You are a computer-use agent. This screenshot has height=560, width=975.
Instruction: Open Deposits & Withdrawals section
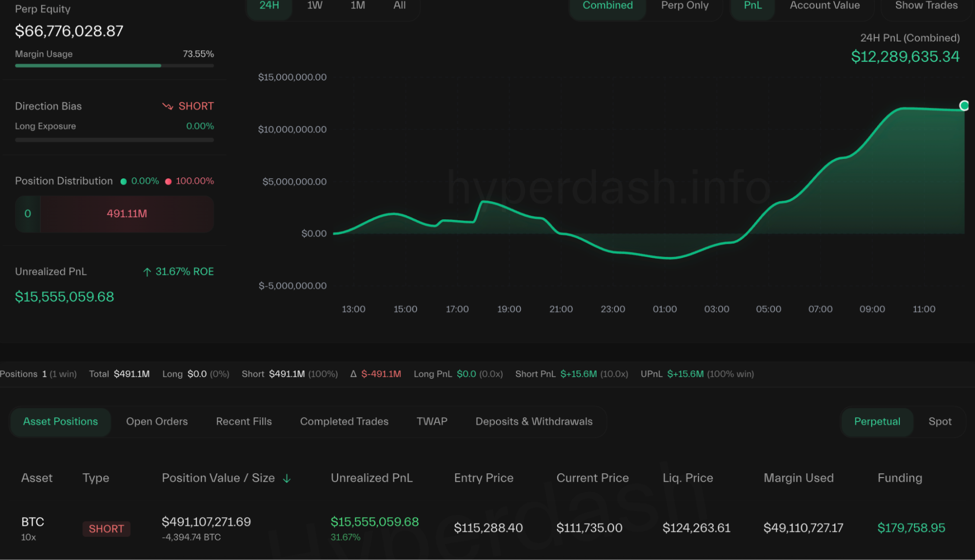[x=534, y=422]
